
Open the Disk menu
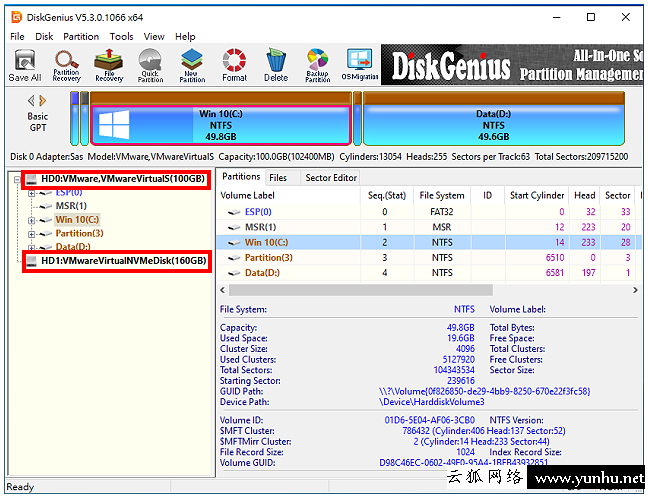44,36
